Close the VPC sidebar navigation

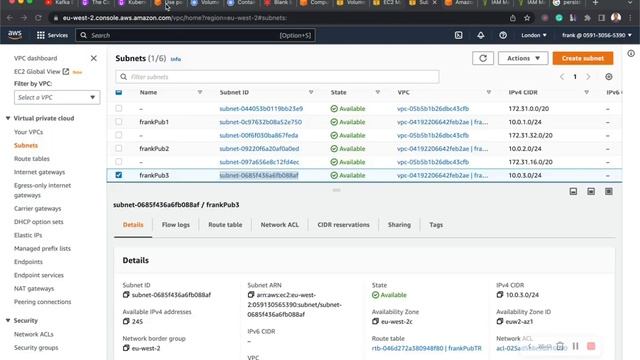[93, 58]
